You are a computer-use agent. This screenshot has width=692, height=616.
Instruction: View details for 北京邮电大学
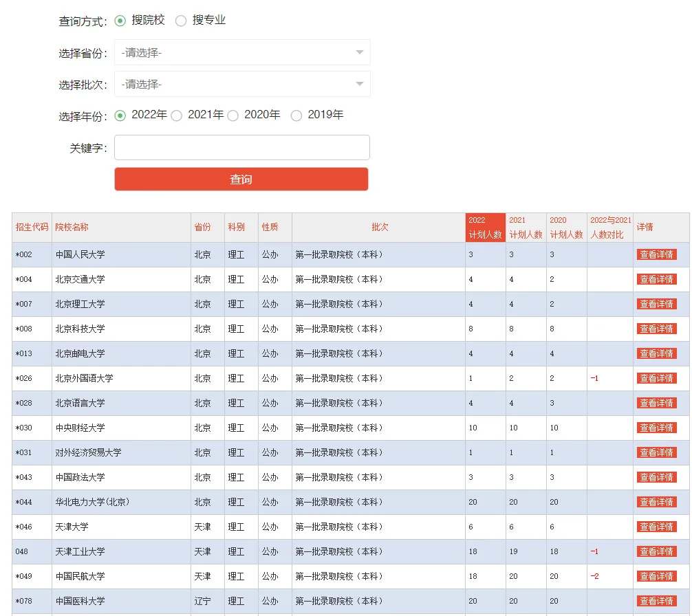(x=657, y=353)
